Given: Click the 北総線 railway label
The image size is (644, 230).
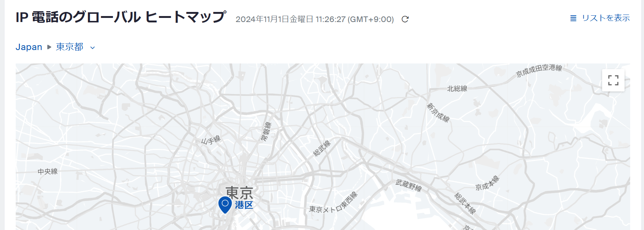Looking at the screenshot, I should (x=457, y=88).
